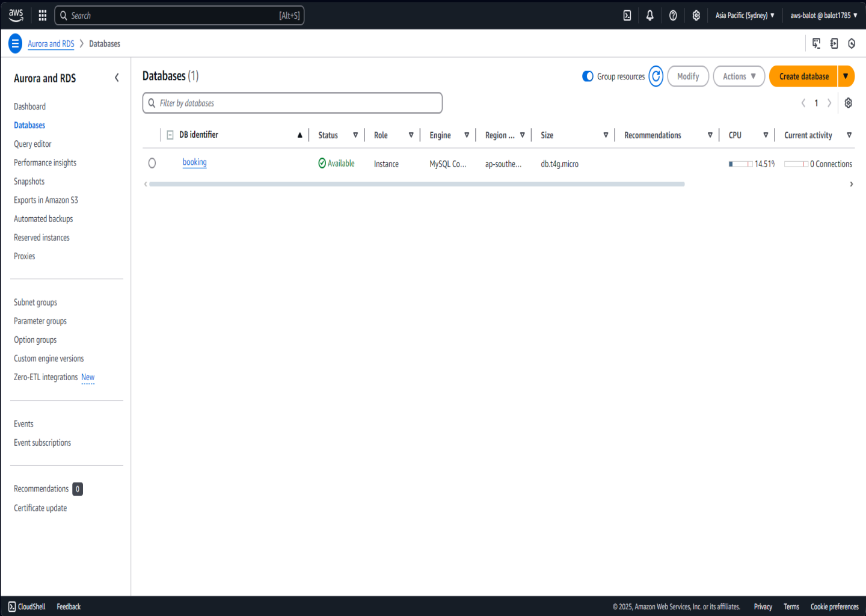866x616 pixels.
Task: Open the hexagon icon at breadcrumb bar right
Action: [x=852, y=43]
